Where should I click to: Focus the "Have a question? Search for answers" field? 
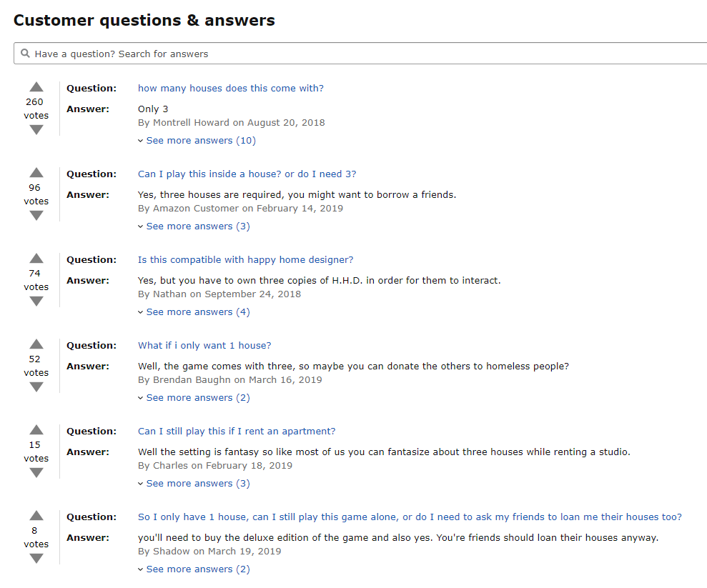pyautogui.click(x=360, y=54)
